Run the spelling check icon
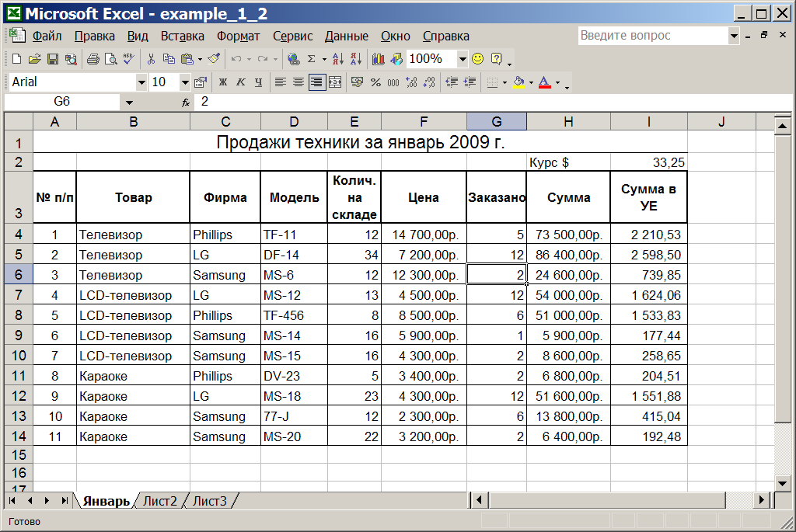796x532 pixels. [x=128, y=59]
